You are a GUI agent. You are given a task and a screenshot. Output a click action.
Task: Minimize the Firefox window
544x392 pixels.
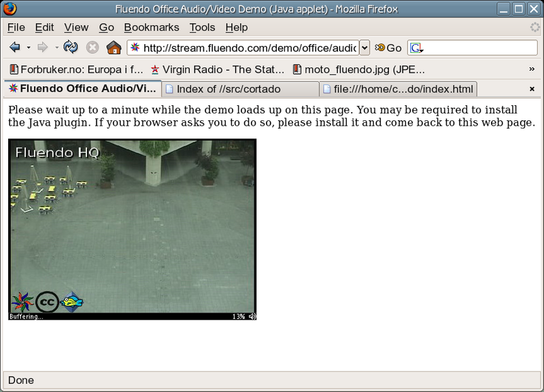pyautogui.click(x=503, y=9)
